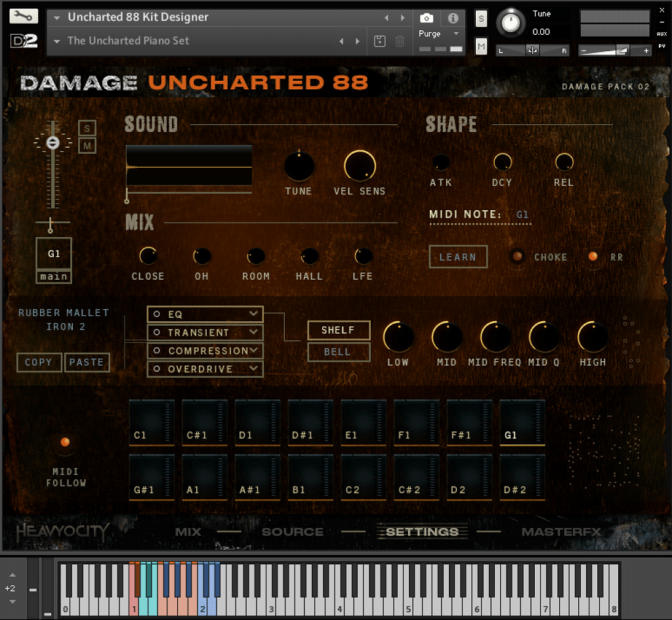
Task: Enable the EQ effect power circle
Action: click(x=157, y=314)
